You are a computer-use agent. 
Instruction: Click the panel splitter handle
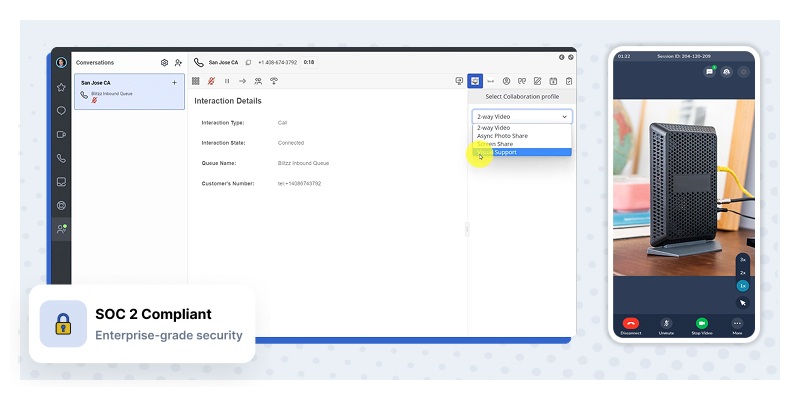click(x=467, y=230)
